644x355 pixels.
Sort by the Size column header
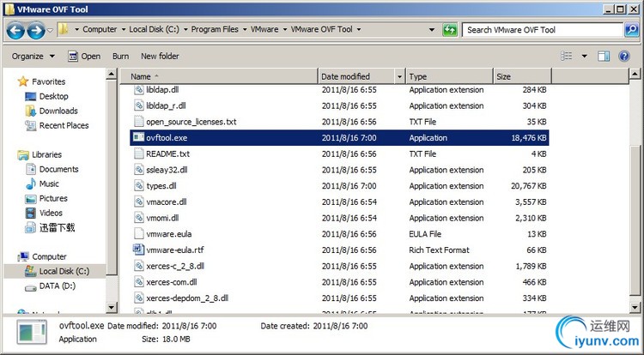pos(522,76)
